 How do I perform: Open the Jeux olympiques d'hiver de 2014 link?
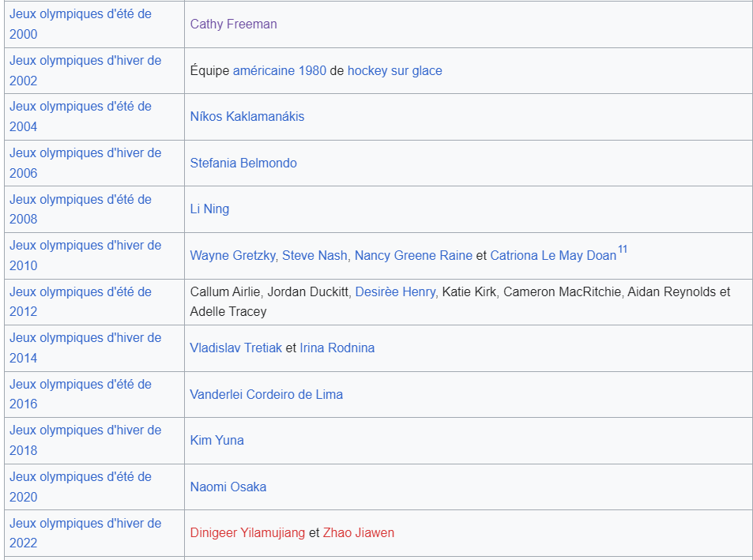click(x=85, y=348)
